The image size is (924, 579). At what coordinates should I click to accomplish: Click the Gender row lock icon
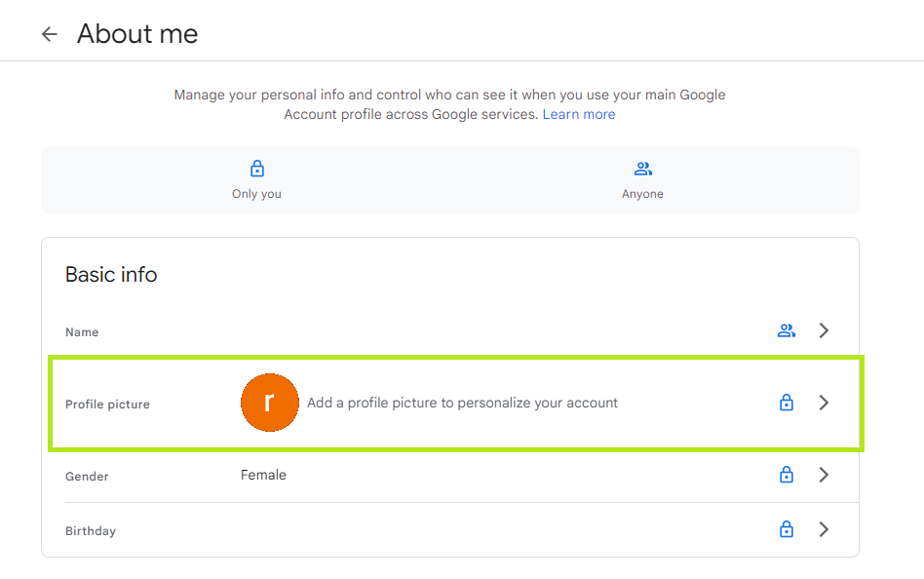pos(787,475)
